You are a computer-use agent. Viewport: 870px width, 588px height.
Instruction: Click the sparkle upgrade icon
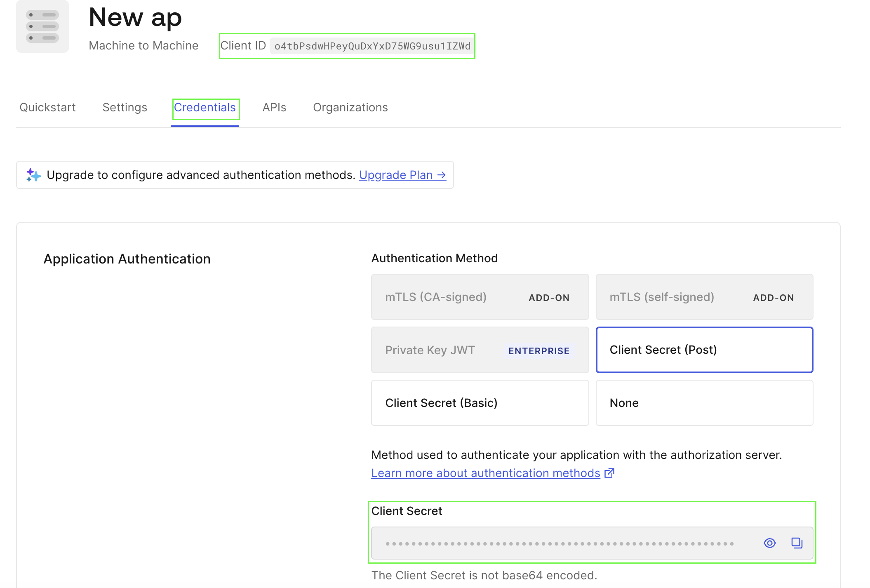pyautogui.click(x=33, y=175)
